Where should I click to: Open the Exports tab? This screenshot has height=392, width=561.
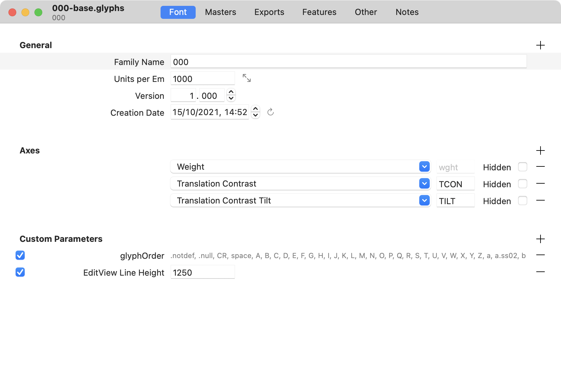tap(269, 12)
